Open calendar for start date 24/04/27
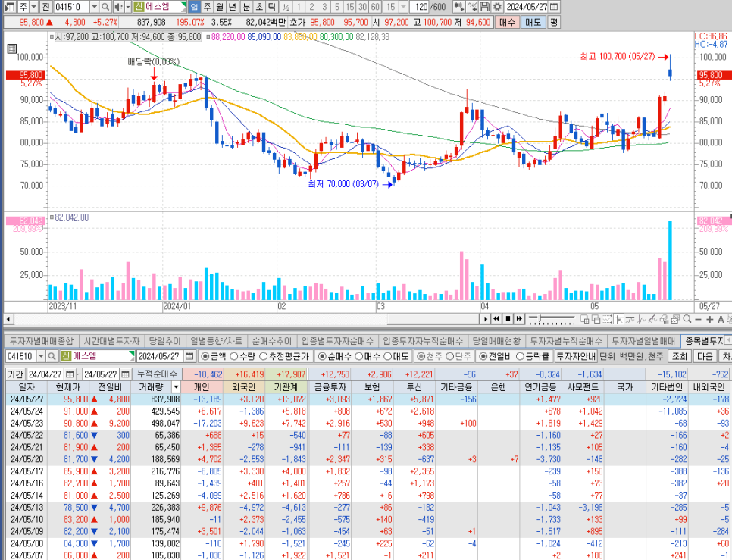This screenshot has width=732, height=560. pyautogui.click(x=70, y=374)
